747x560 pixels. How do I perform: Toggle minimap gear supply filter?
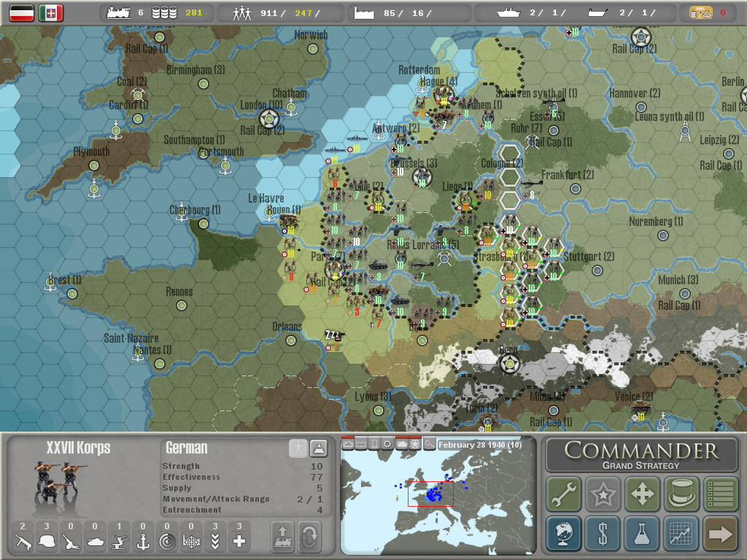coord(388,444)
